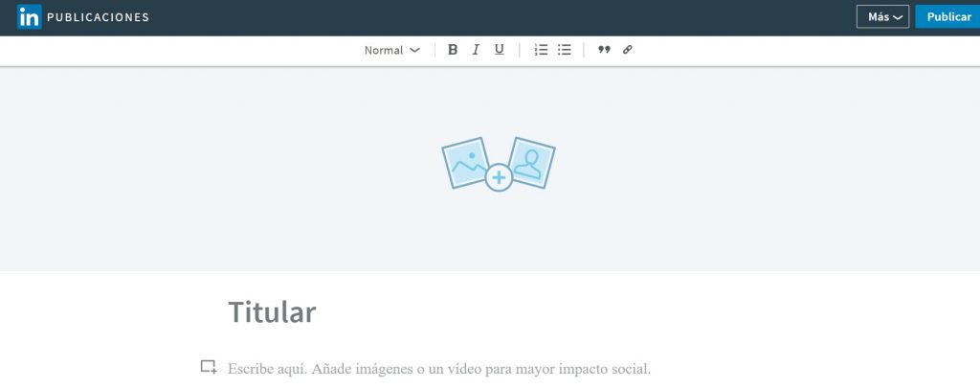Toggle bold text formatting
980x389 pixels.
pyautogui.click(x=453, y=50)
